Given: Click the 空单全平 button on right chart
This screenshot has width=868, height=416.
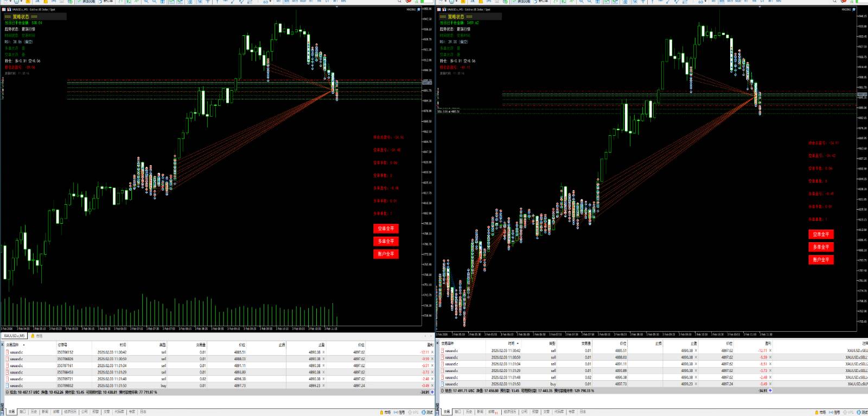Looking at the screenshot, I should [x=821, y=234].
